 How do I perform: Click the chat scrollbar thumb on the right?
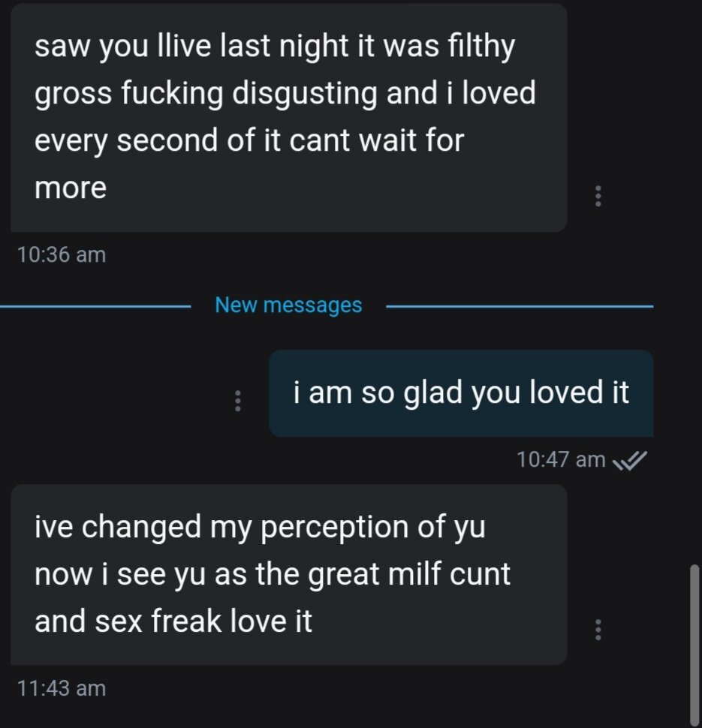694,642
